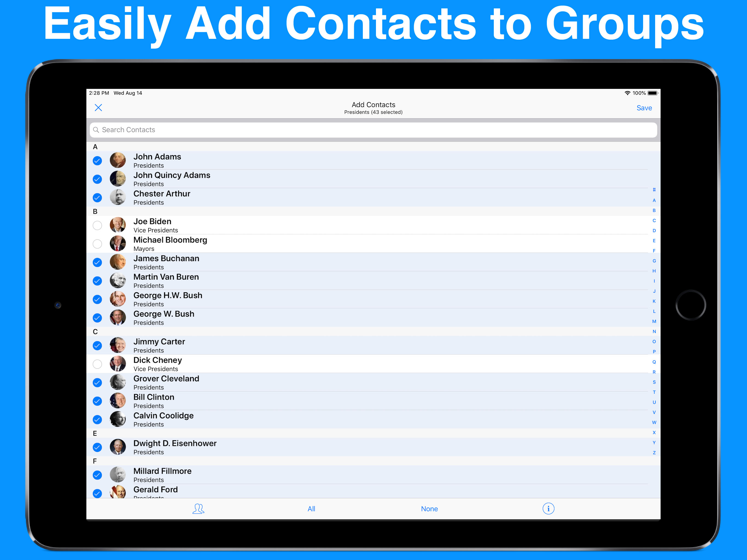Select Michael Bloomberg's empty checkbox
This screenshot has height=560, width=747.
click(97, 244)
